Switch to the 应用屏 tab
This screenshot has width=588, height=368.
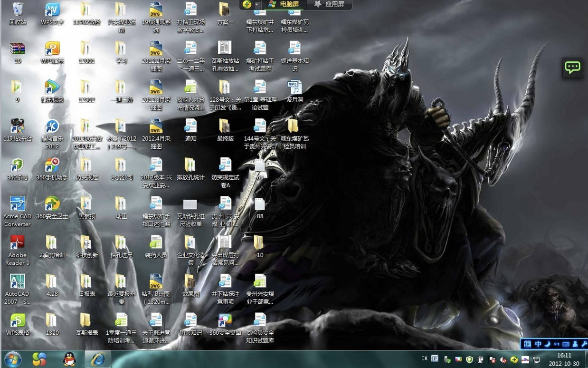[x=330, y=4]
